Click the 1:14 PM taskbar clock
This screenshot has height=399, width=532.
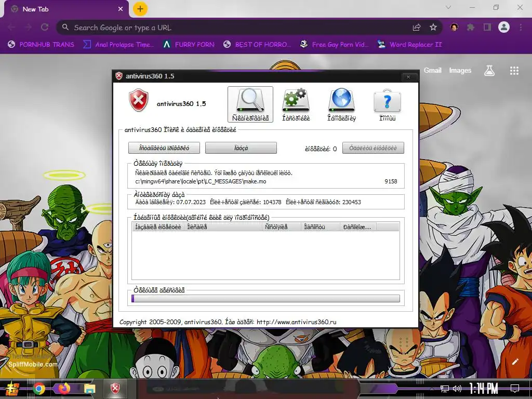pyautogui.click(x=484, y=389)
